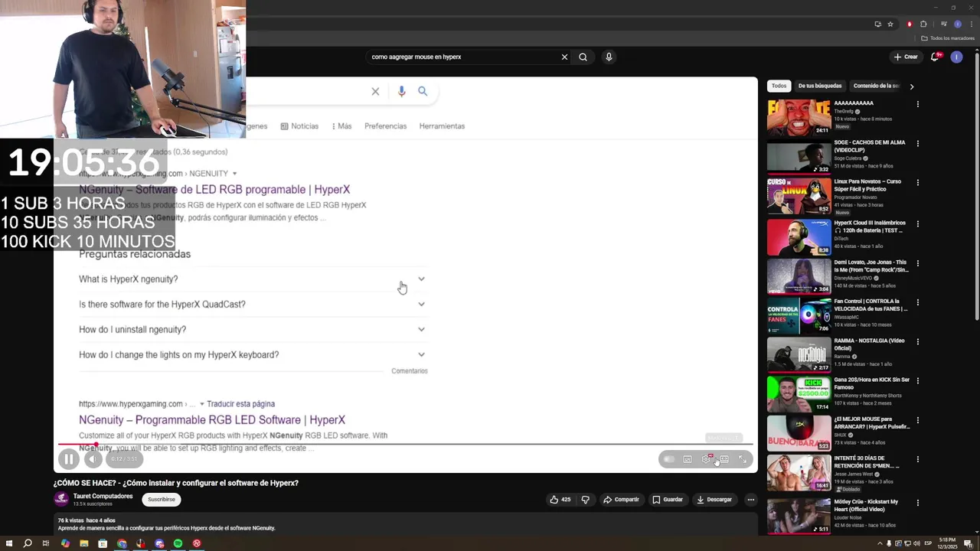Viewport: 980px width, 551px height.
Task: Expand the video description text
Action: (166, 528)
